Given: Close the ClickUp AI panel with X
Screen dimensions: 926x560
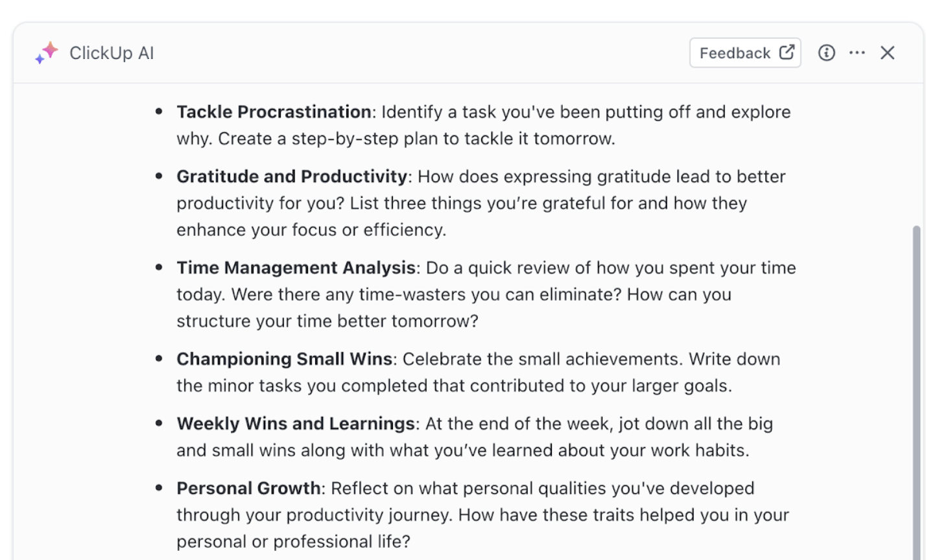Looking at the screenshot, I should click(887, 52).
